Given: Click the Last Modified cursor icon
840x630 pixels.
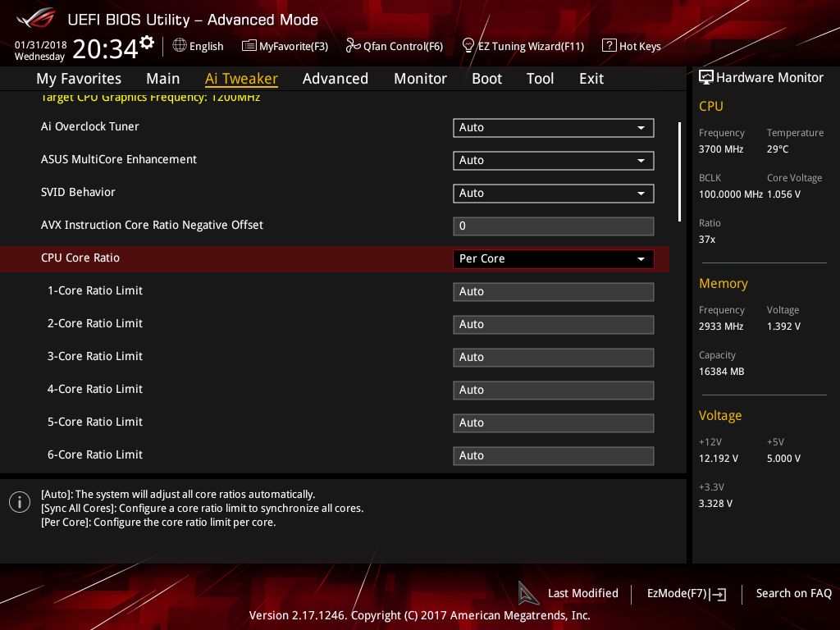Looking at the screenshot, I should tap(527, 594).
